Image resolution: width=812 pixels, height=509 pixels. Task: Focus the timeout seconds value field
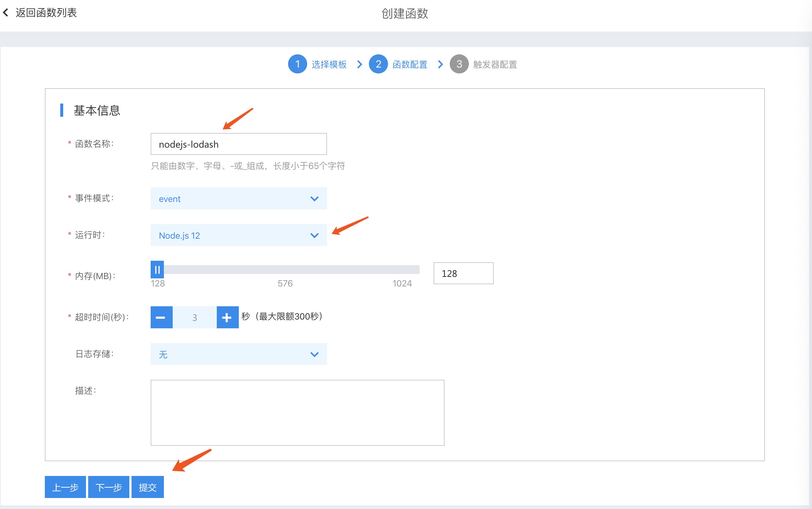(x=195, y=317)
